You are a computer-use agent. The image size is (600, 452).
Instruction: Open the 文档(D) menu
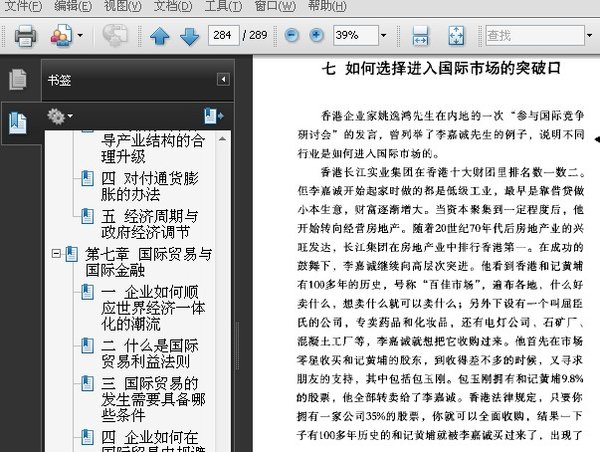(173, 6)
